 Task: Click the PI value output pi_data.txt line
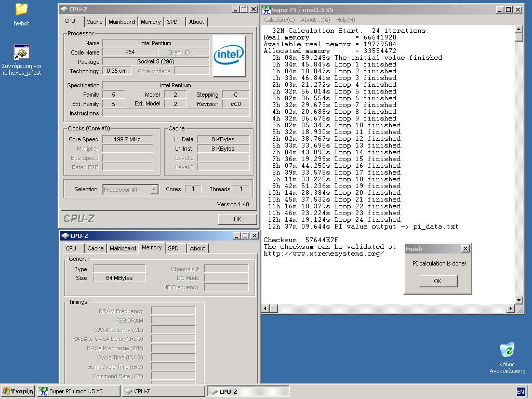363,227
